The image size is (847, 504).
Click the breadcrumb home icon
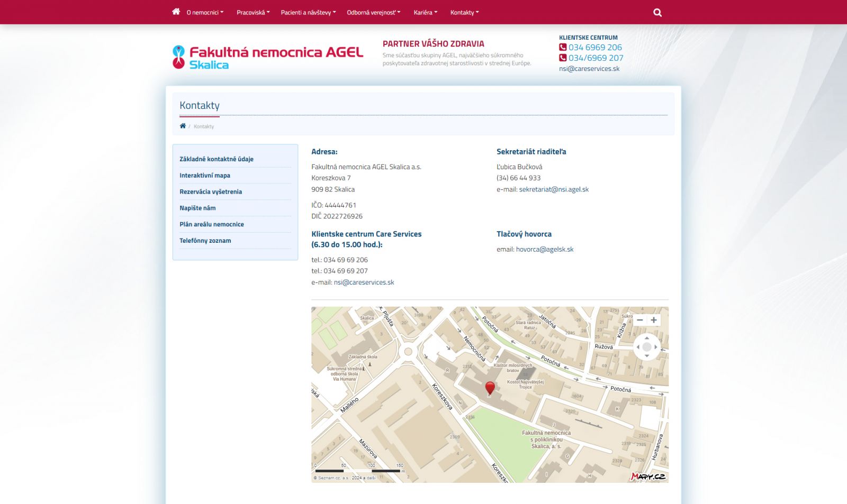click(183, 126)
